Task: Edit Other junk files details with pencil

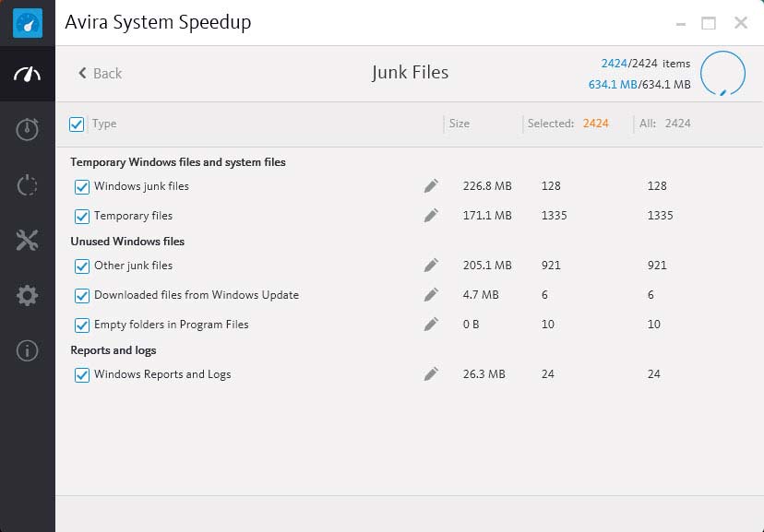Action: pos(431,266)
